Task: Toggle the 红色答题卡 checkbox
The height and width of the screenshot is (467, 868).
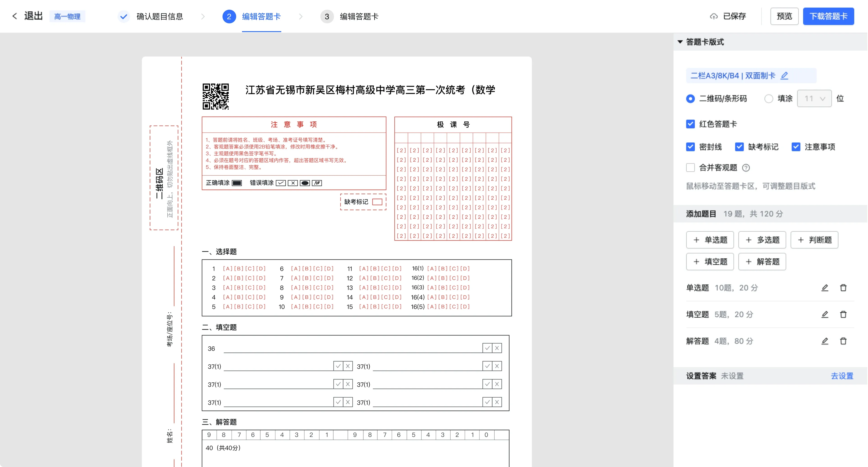Action: (x=690, y=124)
